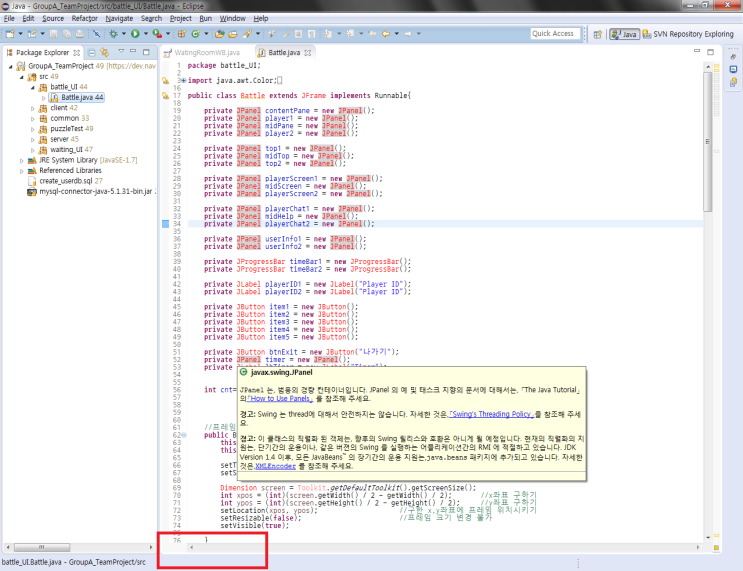The height and width of the screenshot is (571, 743).
Task: Select create_userdb.sql in Package Explorer
Action: tap(65, 181)
